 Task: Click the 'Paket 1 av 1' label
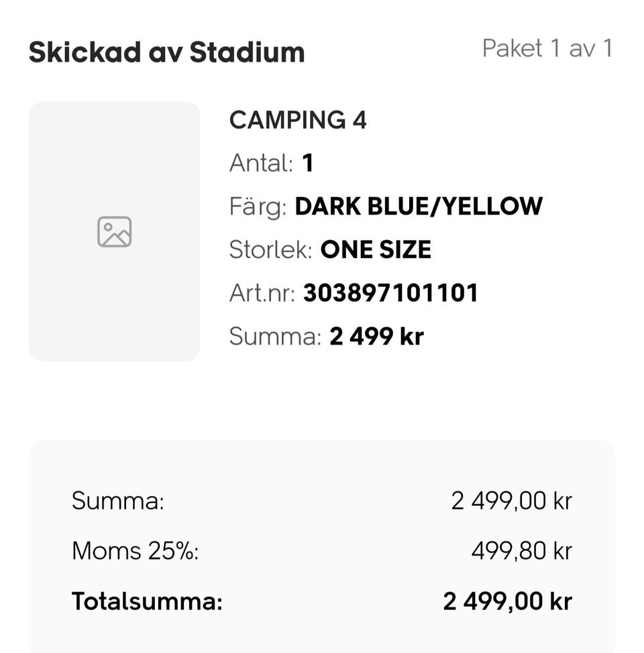coord(547,48)
